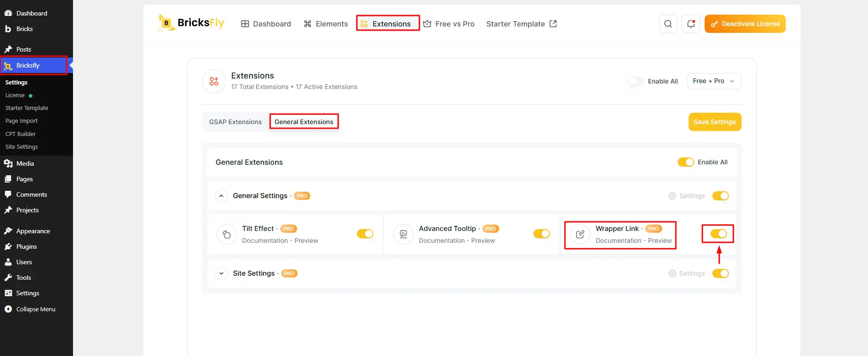Disable the Wrapper Link toggle
The image size is (868, 356).
719,234
